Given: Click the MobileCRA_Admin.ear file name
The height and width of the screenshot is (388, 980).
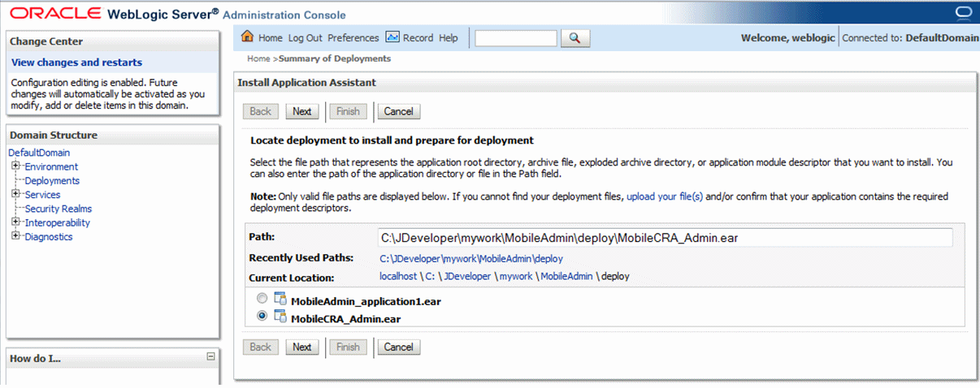Looking at the screenshot, I should (345, 319).
